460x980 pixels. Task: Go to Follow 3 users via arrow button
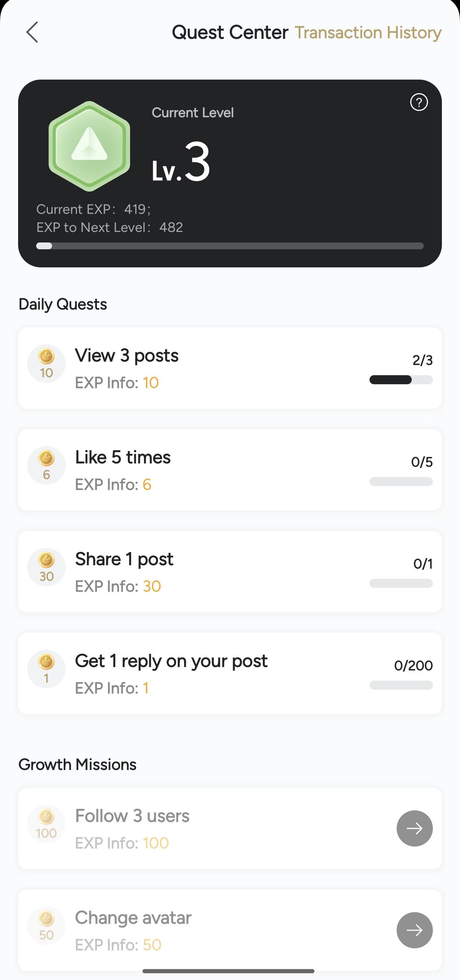click(414, 828)
